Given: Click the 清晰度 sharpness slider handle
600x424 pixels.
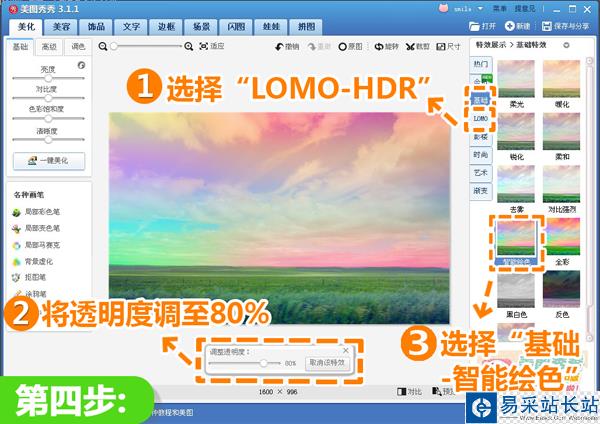Looking at the screenshot, I should pos(48,139).
